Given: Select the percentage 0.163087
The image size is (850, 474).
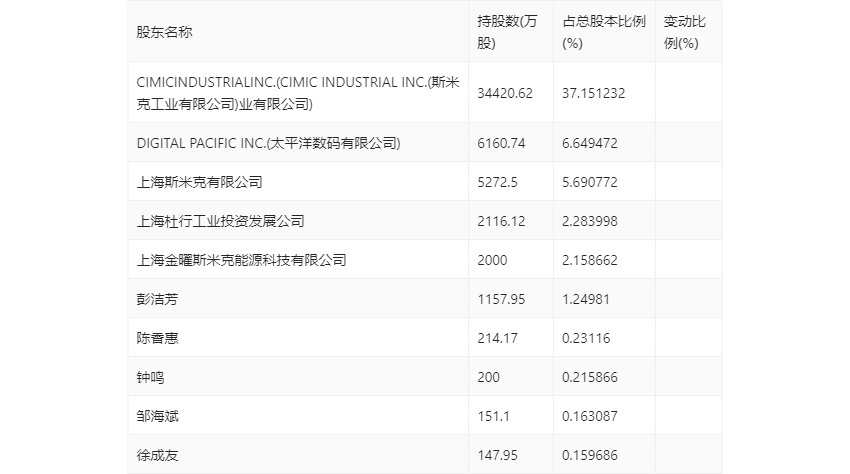Looking at the screenshot, I should click(x=589, y=417).
